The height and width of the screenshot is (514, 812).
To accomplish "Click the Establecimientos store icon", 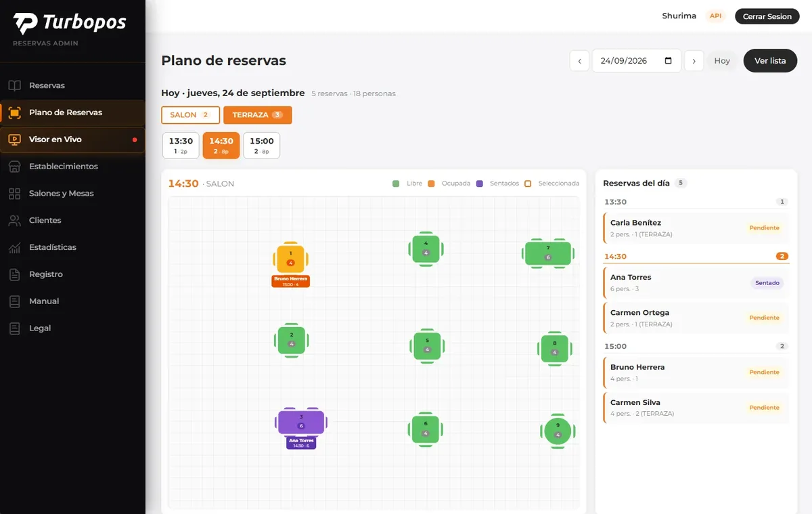I will 15,167.
